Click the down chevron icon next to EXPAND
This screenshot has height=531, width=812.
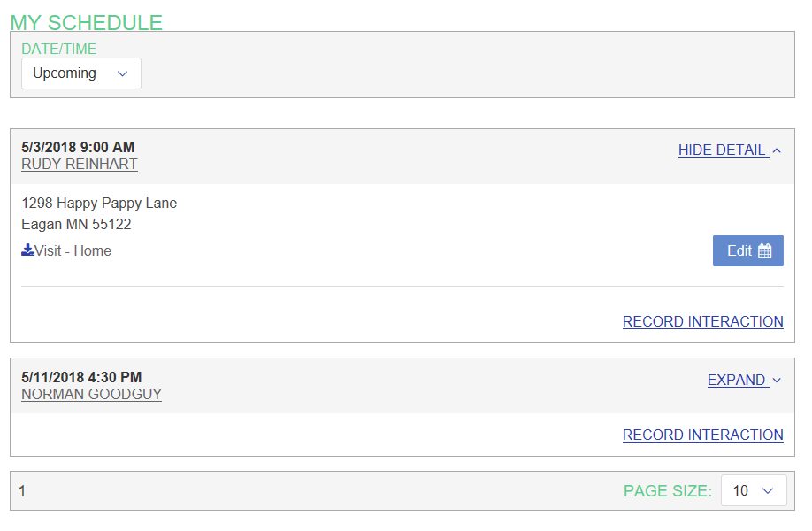[777, 381]
